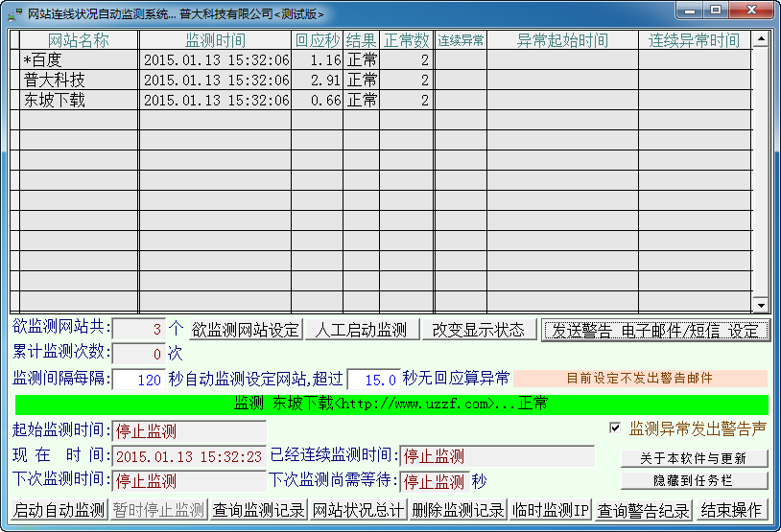Toggle 监测异常发出警告声 checkbox

click(616, 428)
